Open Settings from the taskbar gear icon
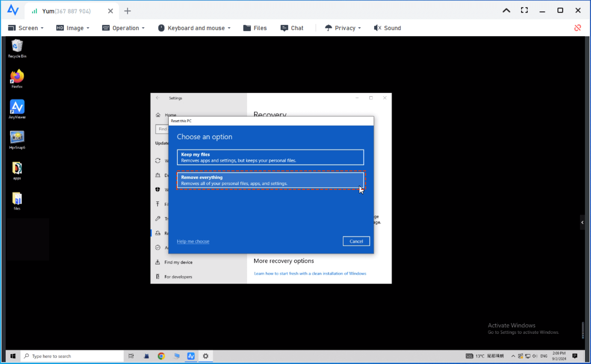The width and height of the screenshot is (591, 364). click(206, 356)
